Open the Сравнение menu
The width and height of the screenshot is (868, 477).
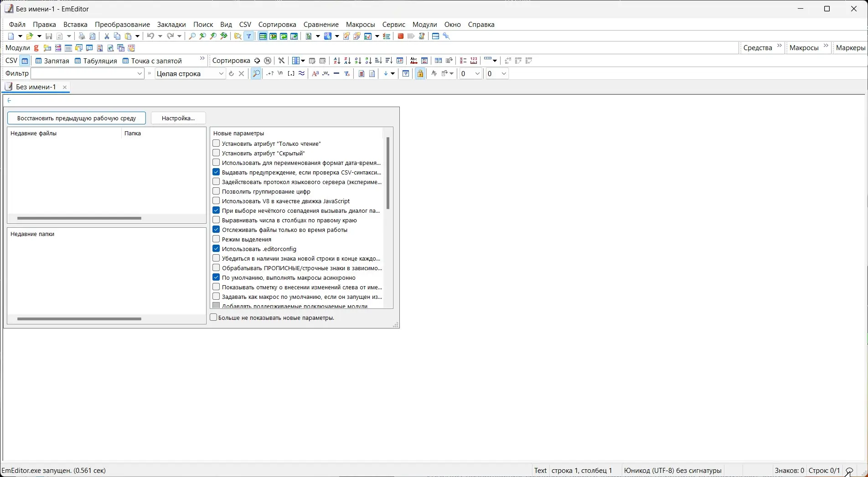[x=321, y=25]
